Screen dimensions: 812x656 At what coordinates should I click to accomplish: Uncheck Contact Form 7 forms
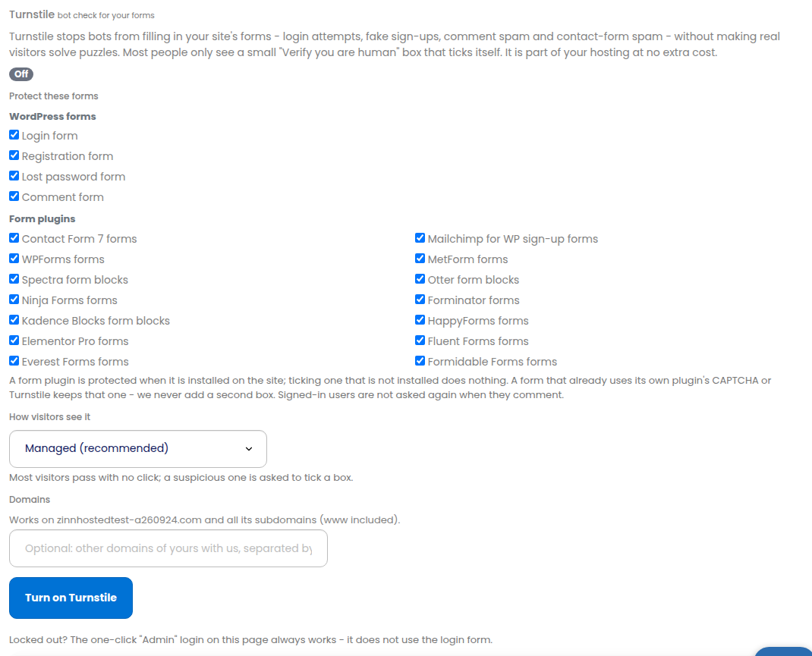coord(14,238)
